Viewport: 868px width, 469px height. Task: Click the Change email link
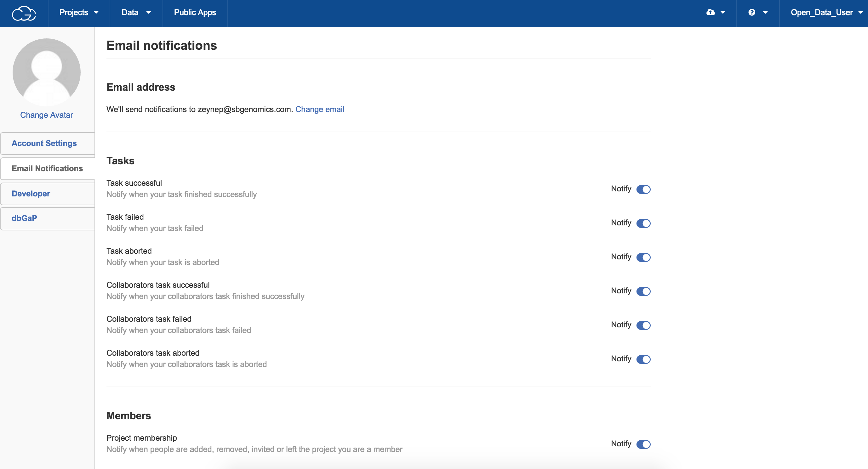tap(320, 110)
